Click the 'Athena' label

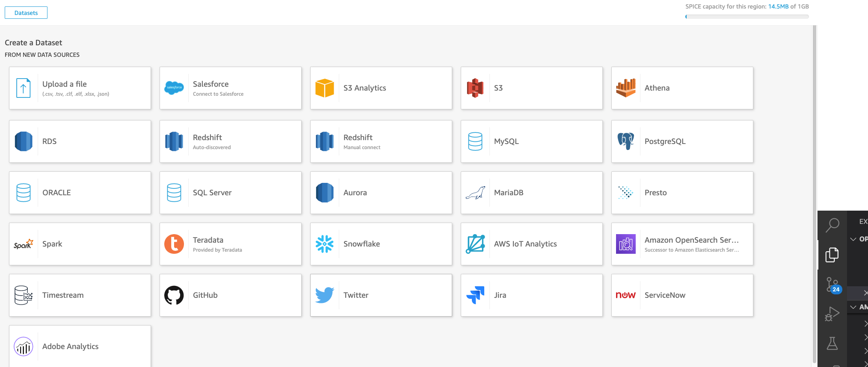pyautogui.click(x=657, y=88)
